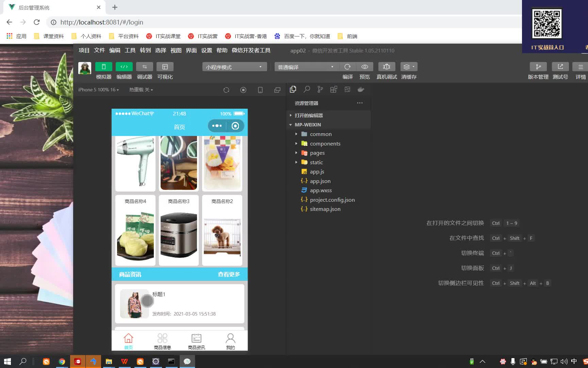Click the compile refresh icon
Screen dimensions: 588x368
pos(347,67)
